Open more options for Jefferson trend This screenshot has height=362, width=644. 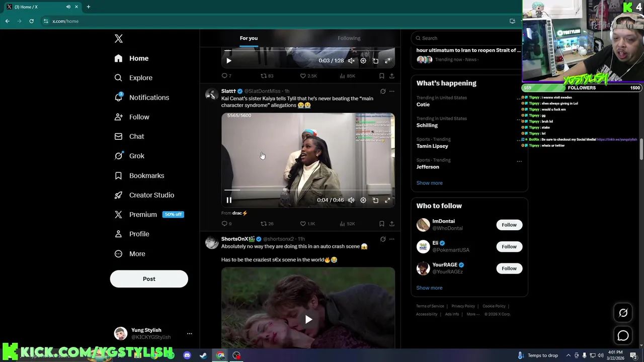coord(519,161)
